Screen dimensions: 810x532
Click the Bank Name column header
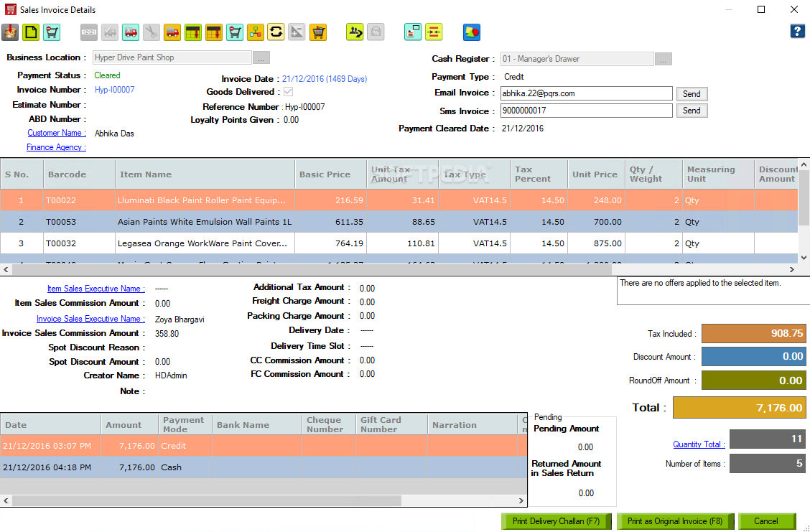[257, 424]
